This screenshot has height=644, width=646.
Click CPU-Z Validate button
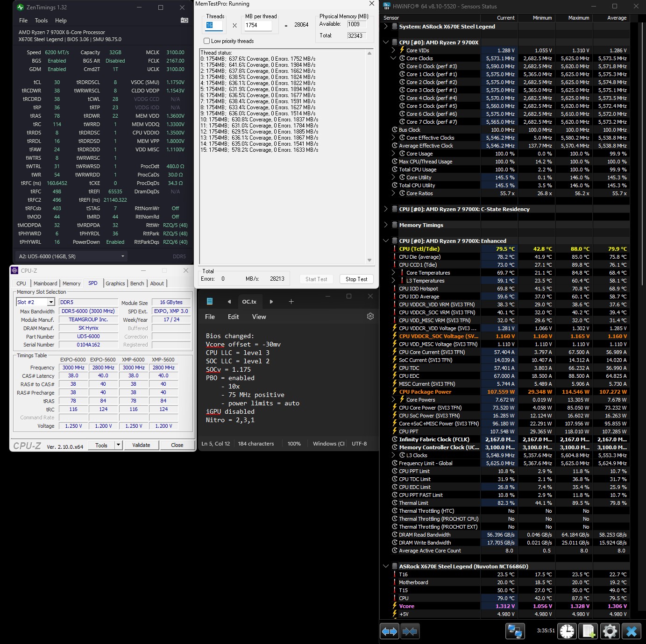[141, 445]
